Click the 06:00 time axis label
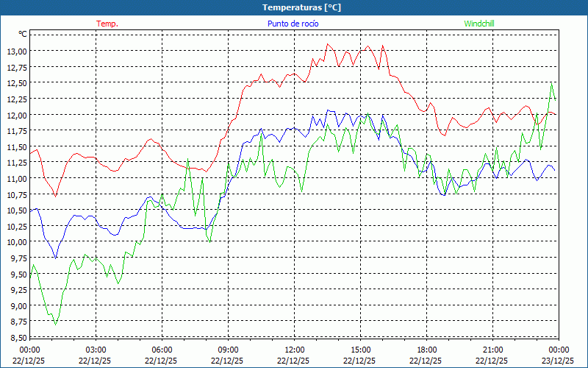This screenshot has width=588, height=368. [x=162, y=350]
